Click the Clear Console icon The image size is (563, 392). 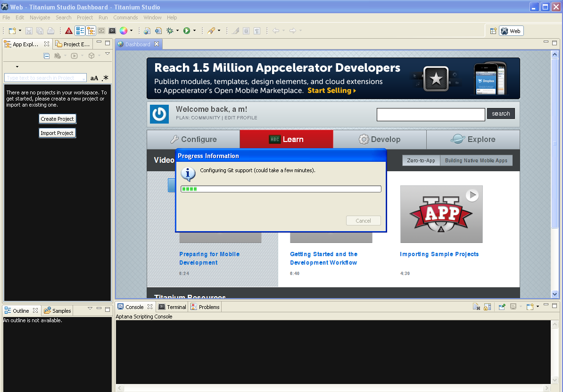tap(476, 307)
